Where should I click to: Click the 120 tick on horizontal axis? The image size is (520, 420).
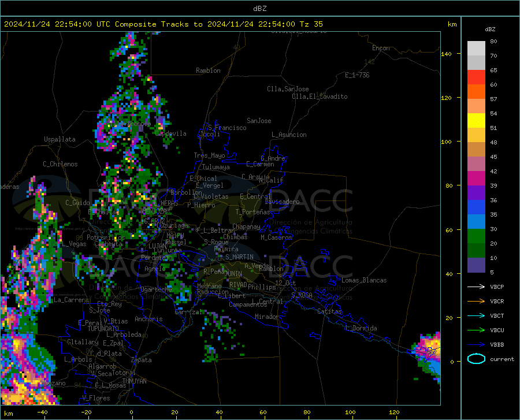coord(394,412)
